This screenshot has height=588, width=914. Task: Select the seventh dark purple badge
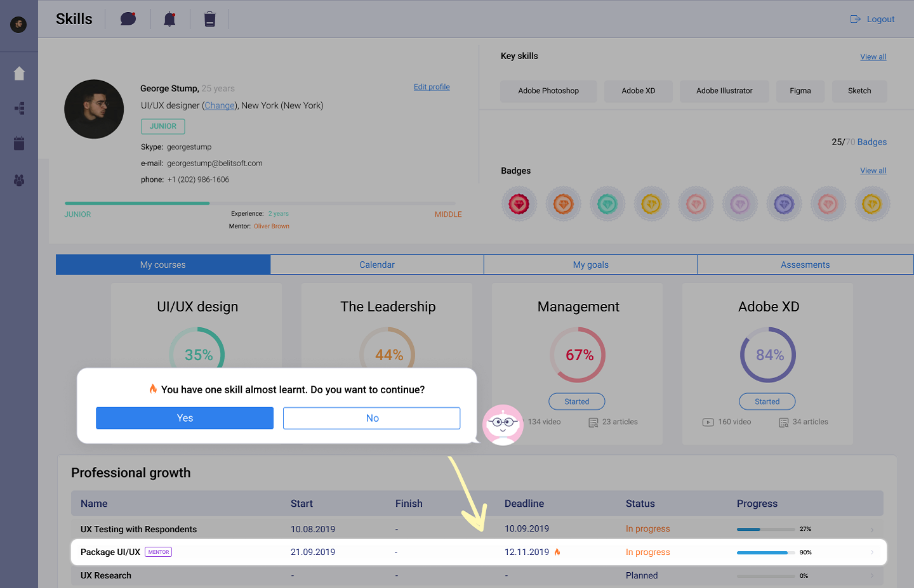[x=784, y=204]
